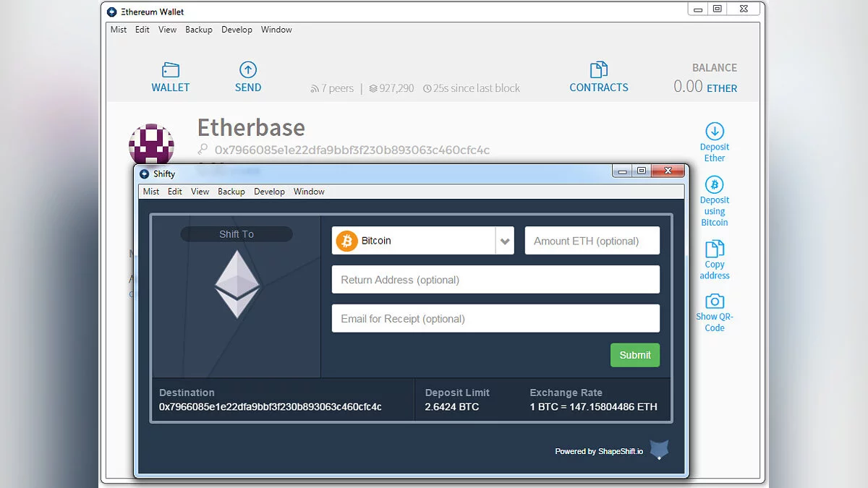Click the Deposit Ether icon
The width and height of the screenshot is (868, 488).
pos(715,132)
